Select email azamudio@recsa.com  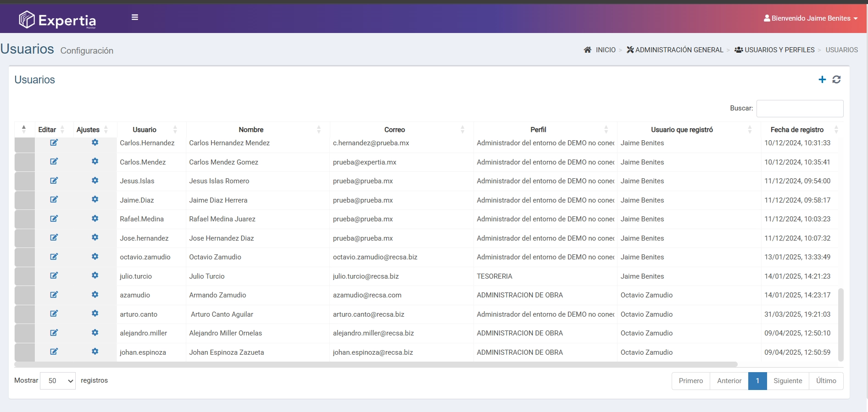[367, 295]
